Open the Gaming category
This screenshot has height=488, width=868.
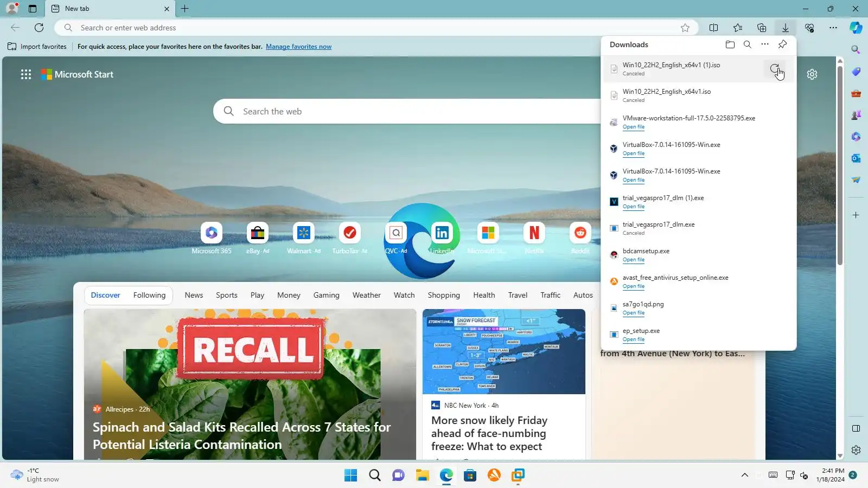tap(326, 295)
